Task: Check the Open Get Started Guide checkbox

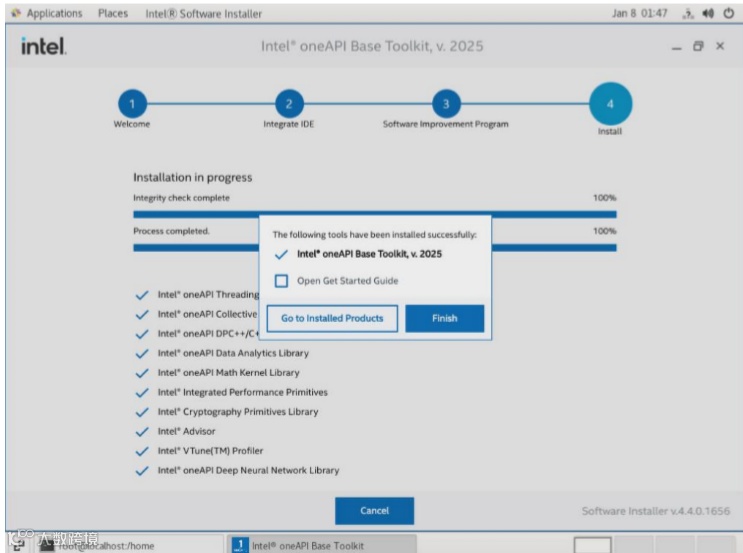Action: (x=281, y=281)
